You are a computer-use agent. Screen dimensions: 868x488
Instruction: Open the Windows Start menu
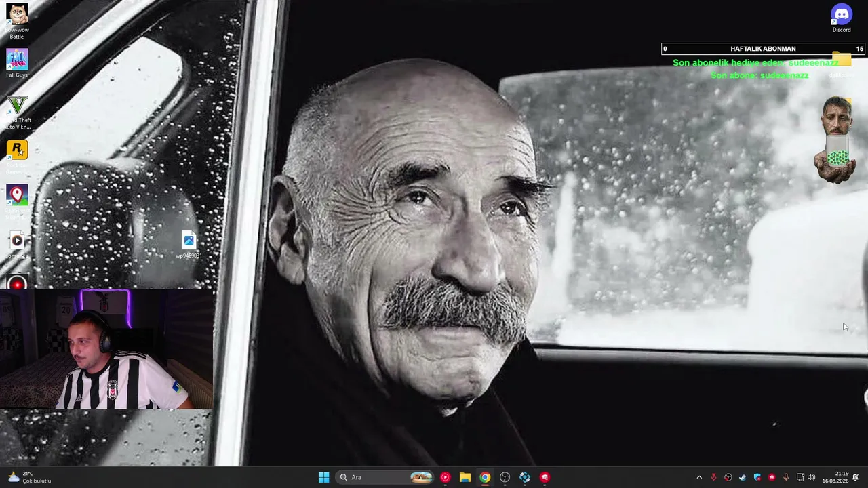click(323, 477)
